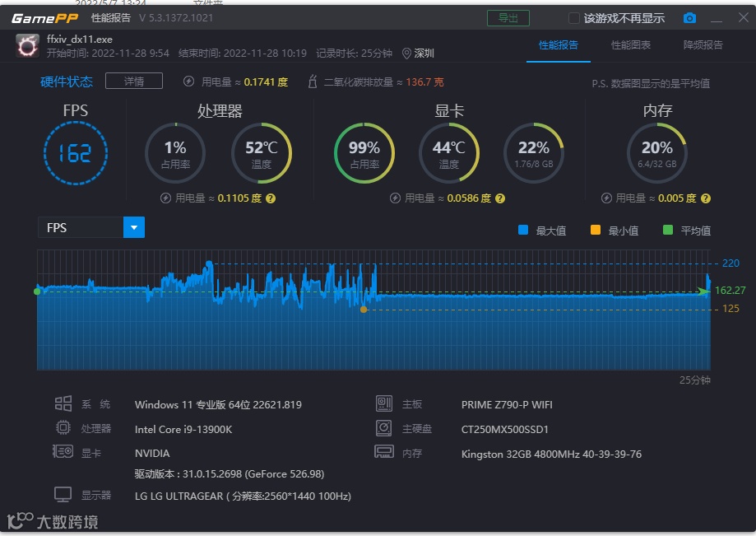This screenshot has height=536, width=756.
Task: Click the memory 20% usage gauge
Action: [657, 153]
